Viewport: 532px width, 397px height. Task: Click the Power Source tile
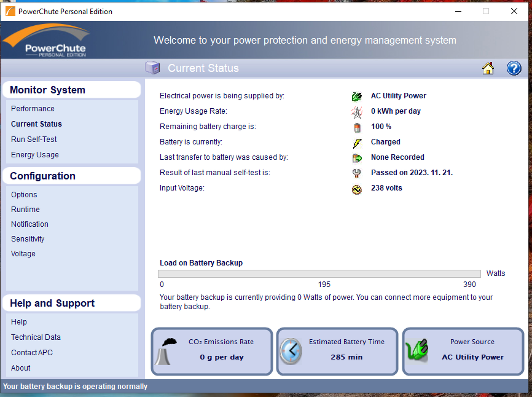[x=463, y=352]
